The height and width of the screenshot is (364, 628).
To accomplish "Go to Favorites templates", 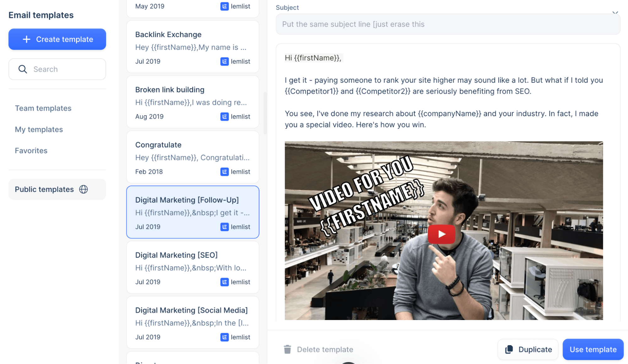I will pos(31,151).
